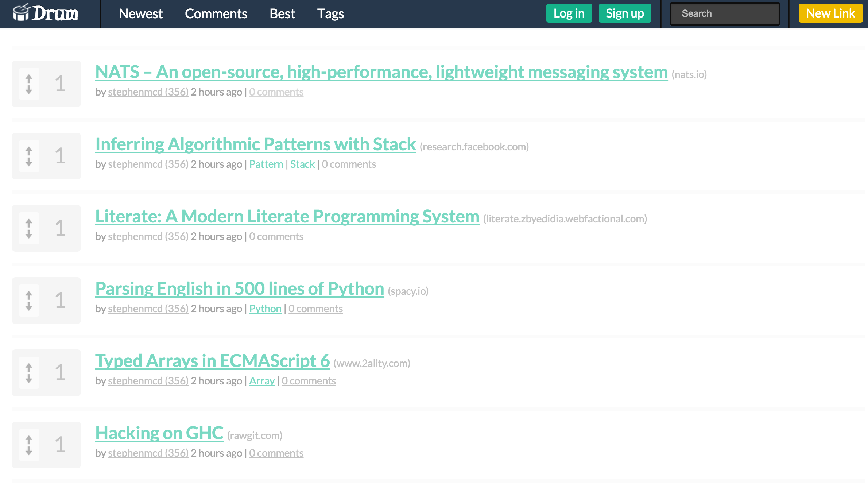Open the Newest tab
This screenshot has height=488, width=868.
pyautogui.click(x=140, y=14)
